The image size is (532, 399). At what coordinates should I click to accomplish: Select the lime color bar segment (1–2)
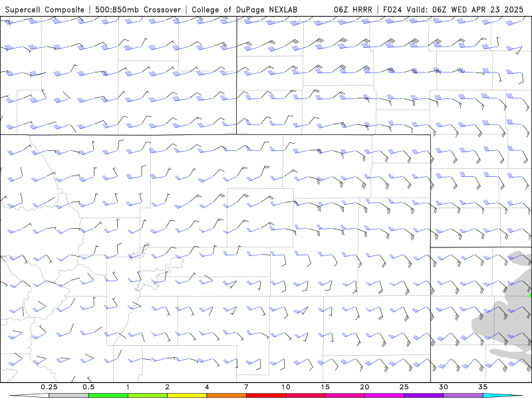(148, 396)
